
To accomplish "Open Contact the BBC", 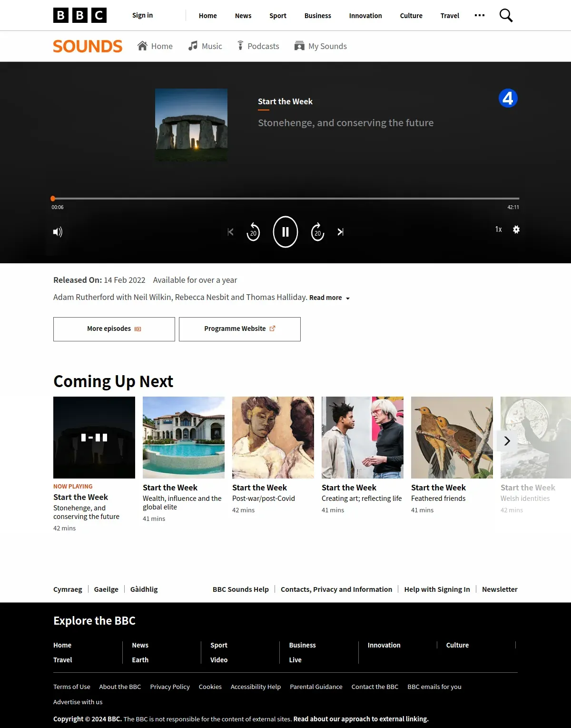I will [x=375, y=687].
